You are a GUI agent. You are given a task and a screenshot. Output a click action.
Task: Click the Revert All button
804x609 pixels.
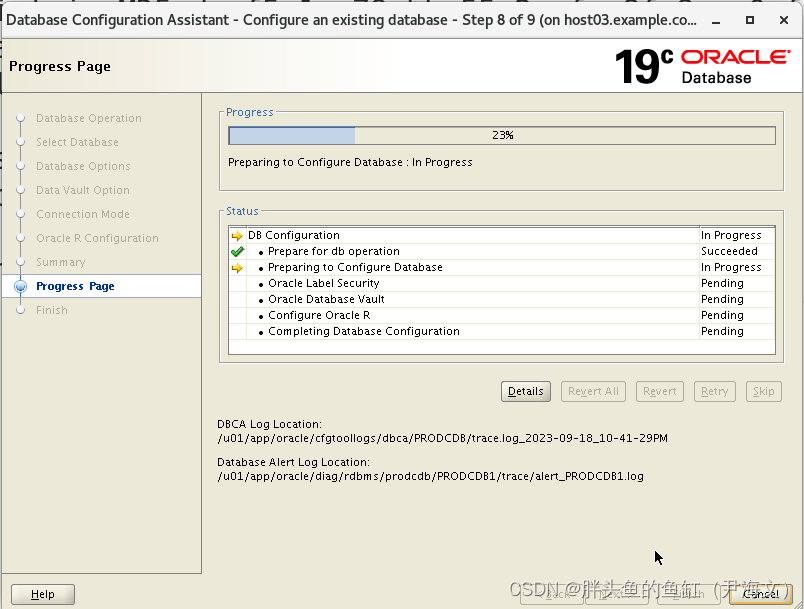(x=593, y=391)
